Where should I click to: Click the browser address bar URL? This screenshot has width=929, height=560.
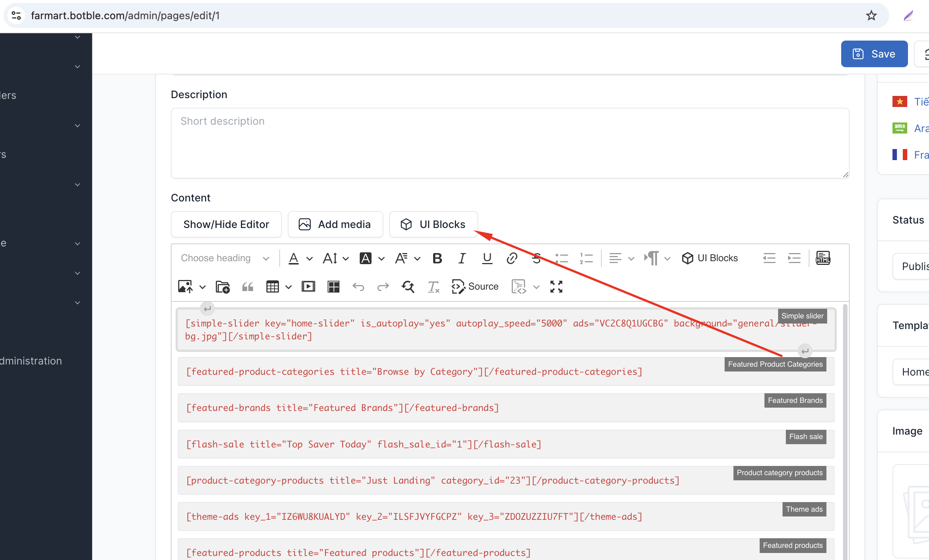(125, 15)
